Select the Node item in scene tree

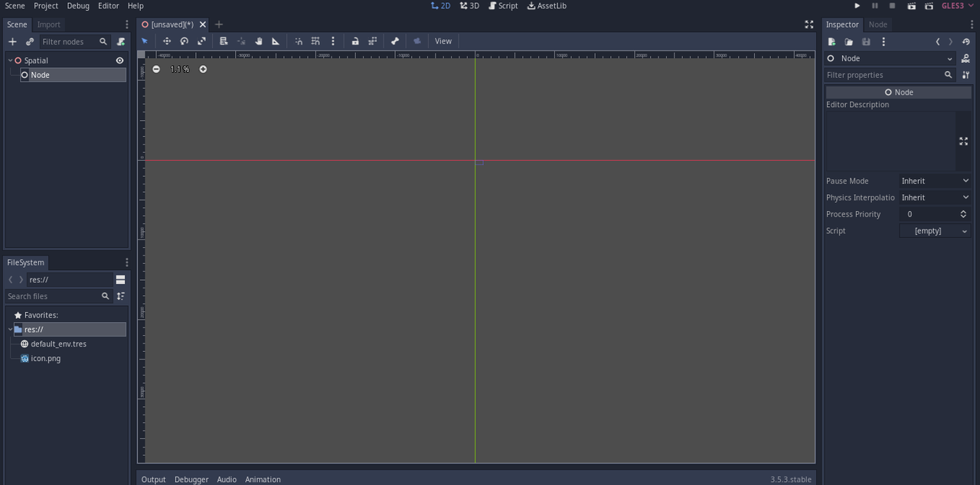[x=73, y=75]
